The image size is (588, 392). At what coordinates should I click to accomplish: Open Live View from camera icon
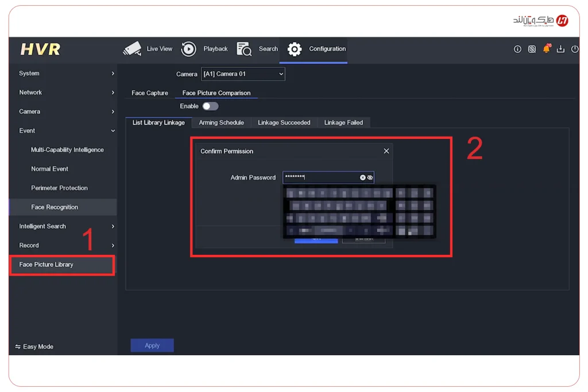(x=132, y=49)
